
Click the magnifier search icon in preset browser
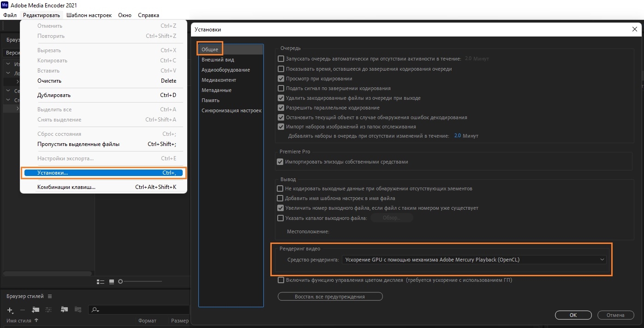pos(95,310)
